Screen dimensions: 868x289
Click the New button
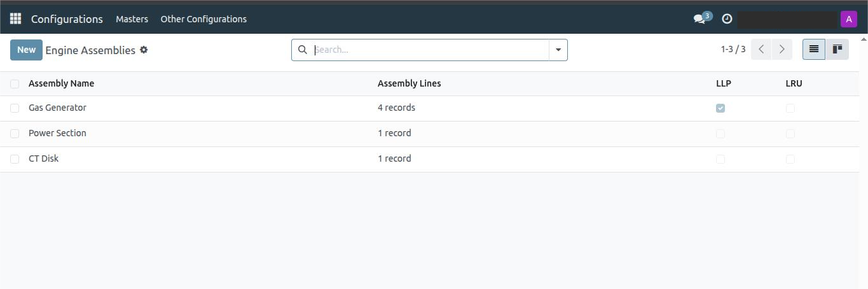tap(26, 50)
